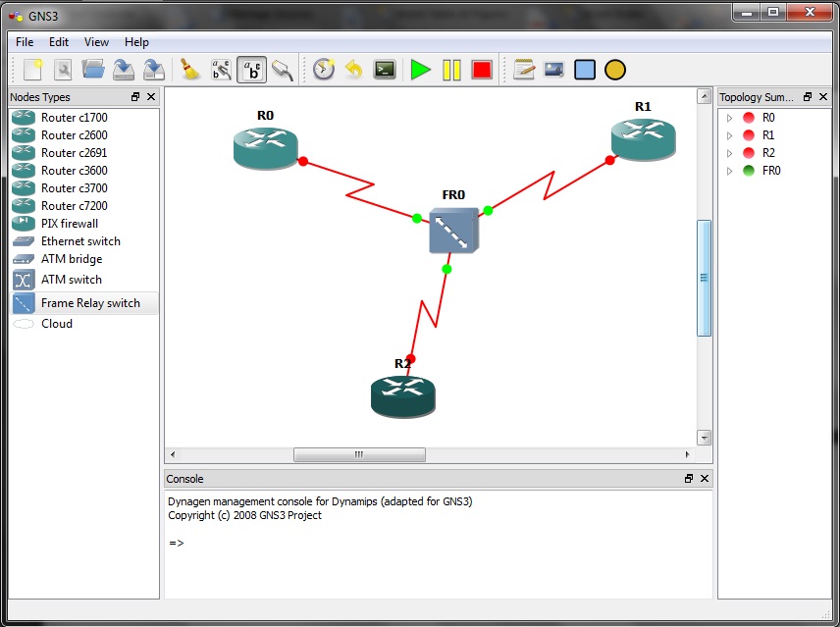
Task: Select the Add a link cable tool
Action: tap(284, 70)
